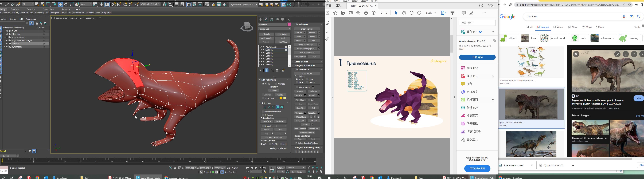
Task: Enable the Preserve UVs checkbox
Action: (x=297, y=87)
